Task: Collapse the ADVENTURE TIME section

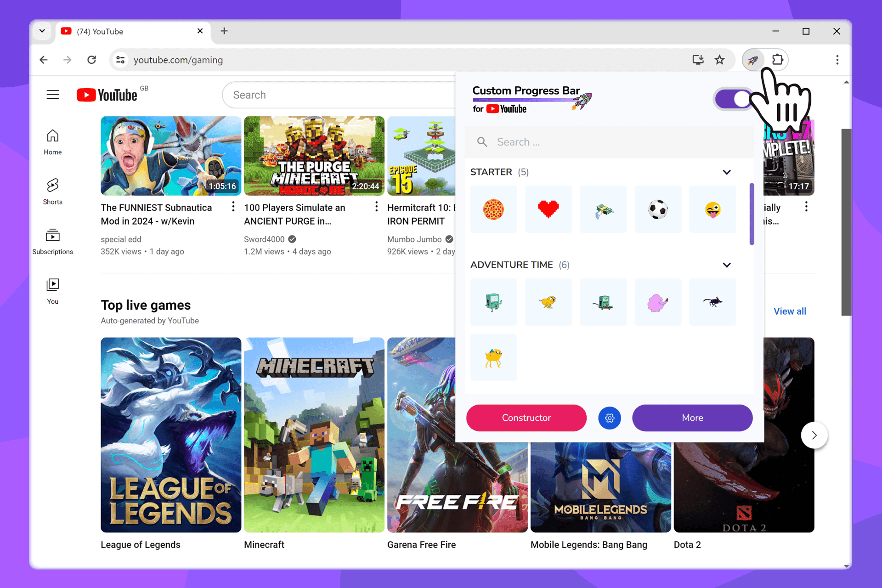Action: click(727, 265)
